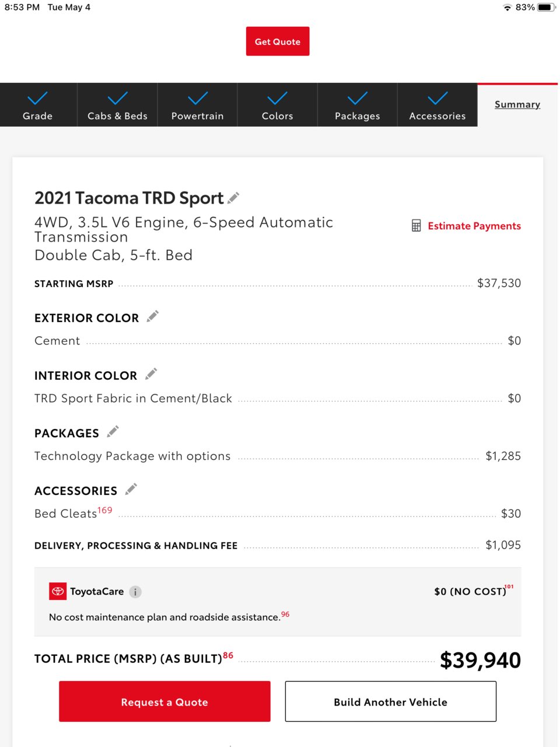
Task: Click the Request a Quote button
Action: (164, 701)
